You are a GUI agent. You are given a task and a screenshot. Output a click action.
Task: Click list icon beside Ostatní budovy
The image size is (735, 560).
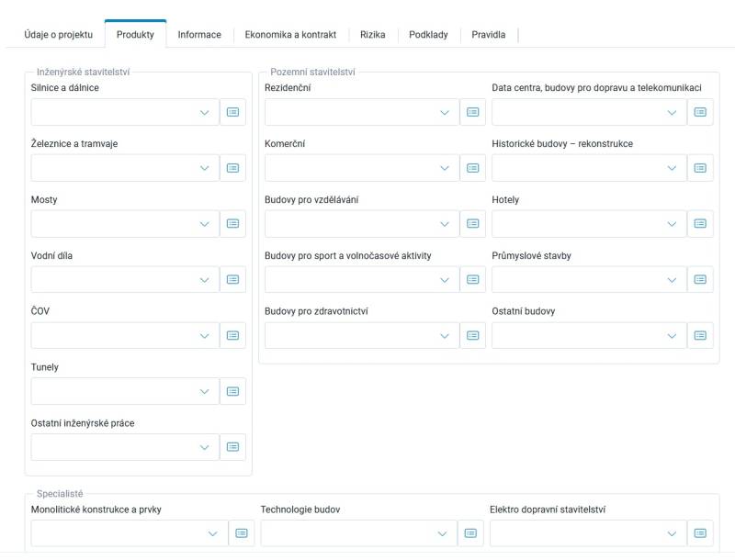[700, 336]
